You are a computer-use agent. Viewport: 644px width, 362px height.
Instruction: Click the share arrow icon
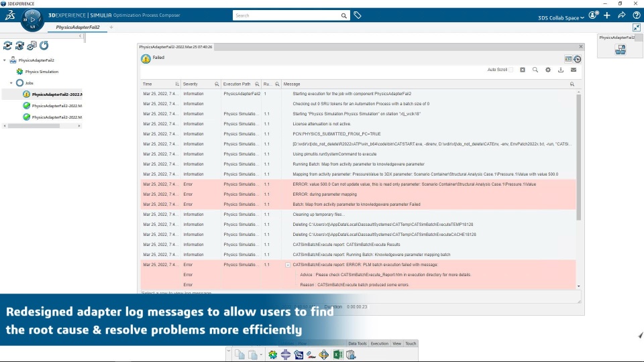tap(622, 15)
